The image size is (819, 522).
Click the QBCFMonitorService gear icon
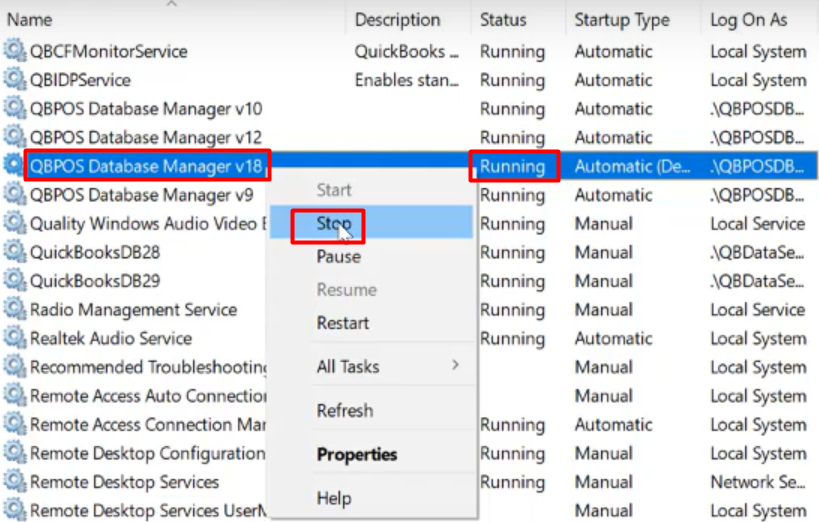(x=15, y=51)
